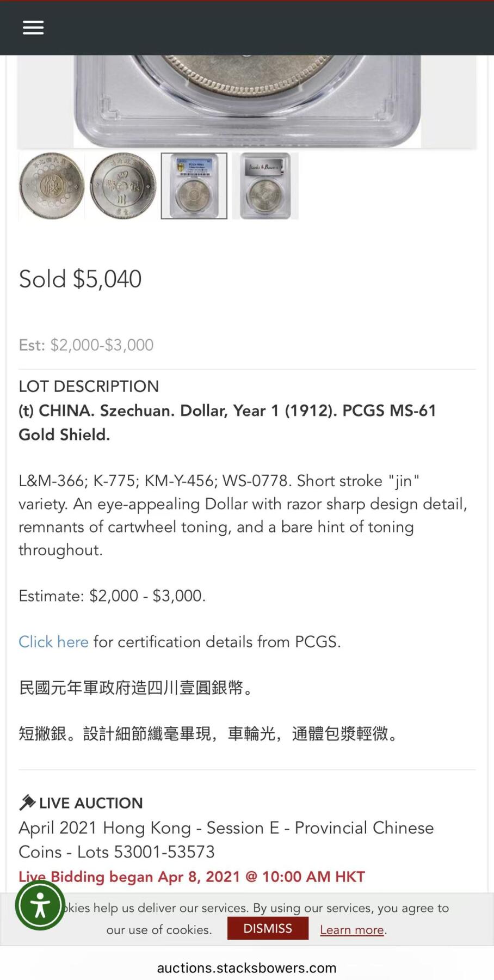Open the April 2021 Hong Kong Session E auction
The height and width of the screenshot is (980, 494).
pos(226,840)
